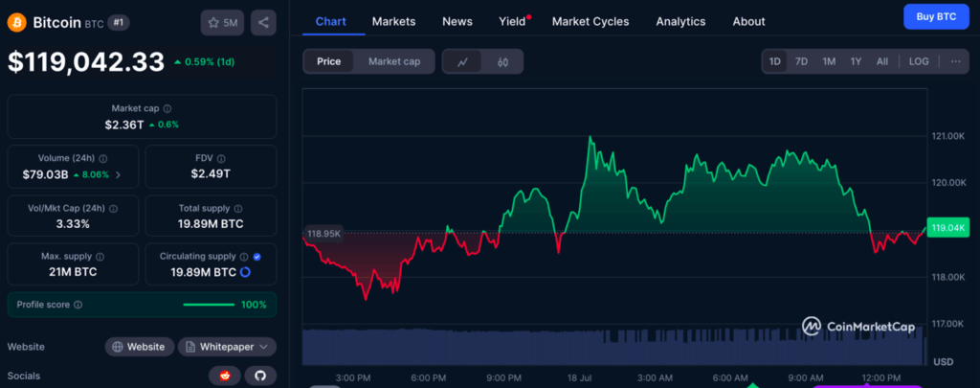Image resolution: width=980 pixels, height=388 pixels.
Task: Open the About tab
Action: [748, 21]
